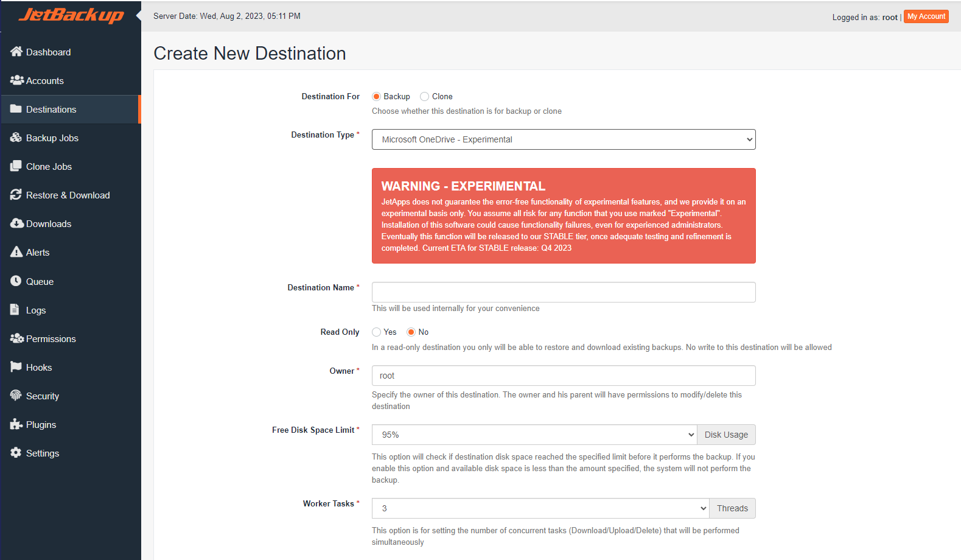The width and height of the screenshot is (961, 560).
Task: Click the Owner input field
Action: (x=564, y=376)
